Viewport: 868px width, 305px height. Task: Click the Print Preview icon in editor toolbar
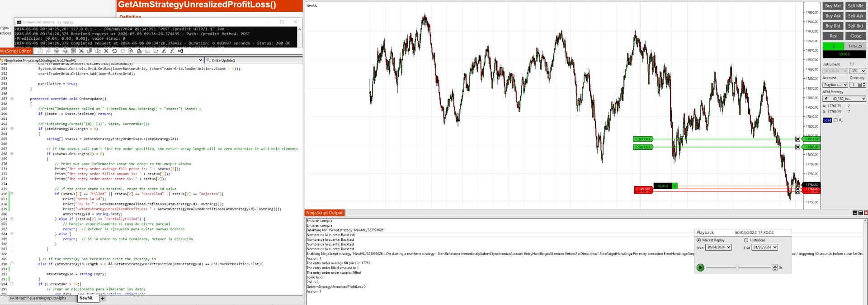point(65,51)
